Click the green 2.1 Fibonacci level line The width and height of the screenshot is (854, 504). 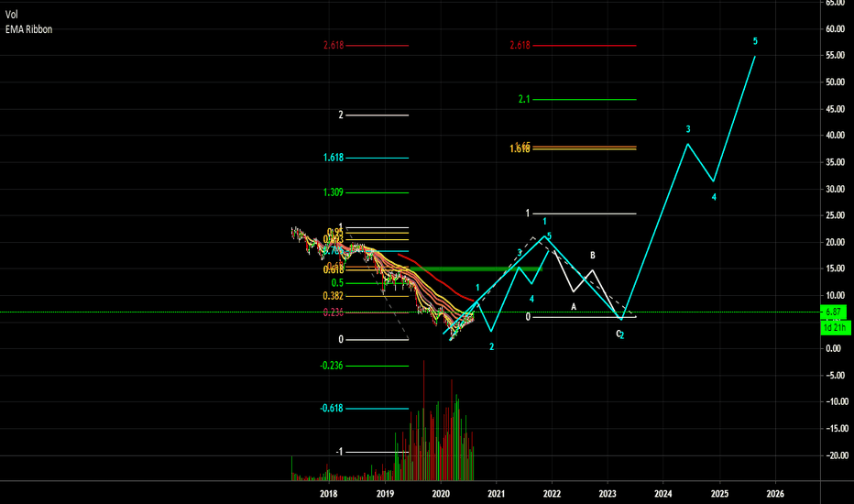(x=585, y=100)
